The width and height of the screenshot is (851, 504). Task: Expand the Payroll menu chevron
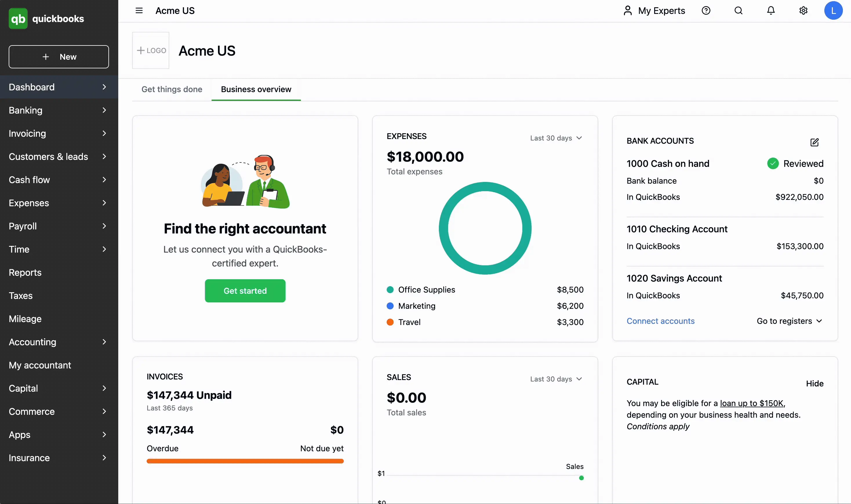104,226
